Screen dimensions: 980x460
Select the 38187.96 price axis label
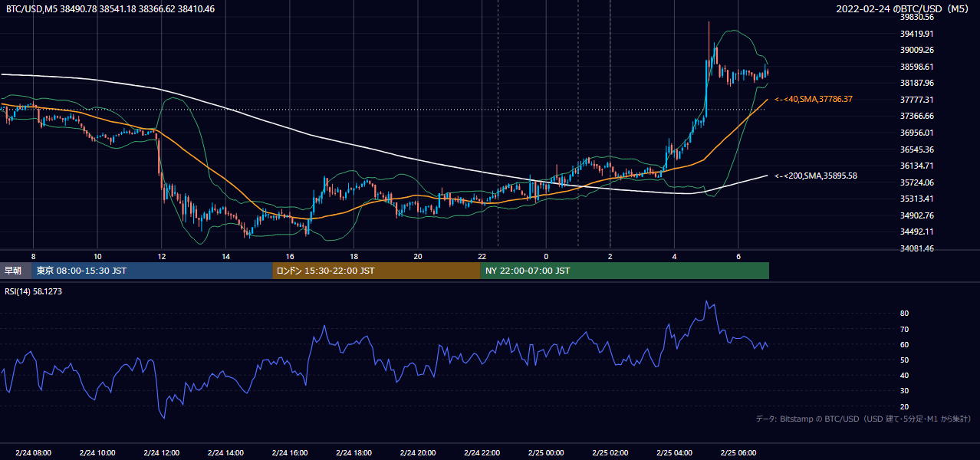tap(916, 83)
